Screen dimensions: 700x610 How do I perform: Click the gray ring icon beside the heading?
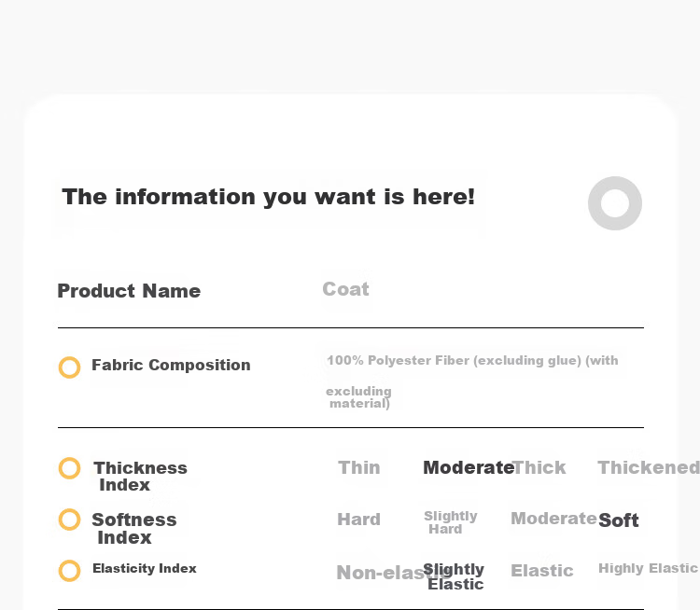coord(615,203)
